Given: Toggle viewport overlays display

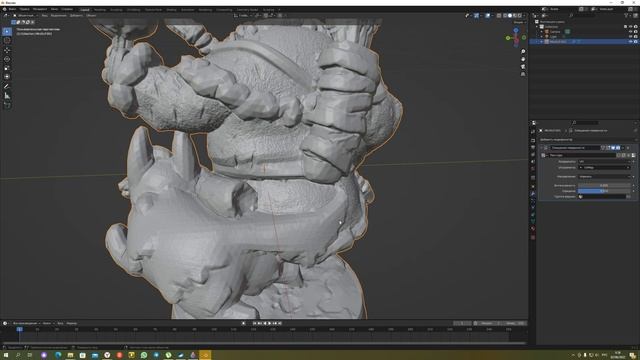Looking at the screenshot, I should click(488, 16).
